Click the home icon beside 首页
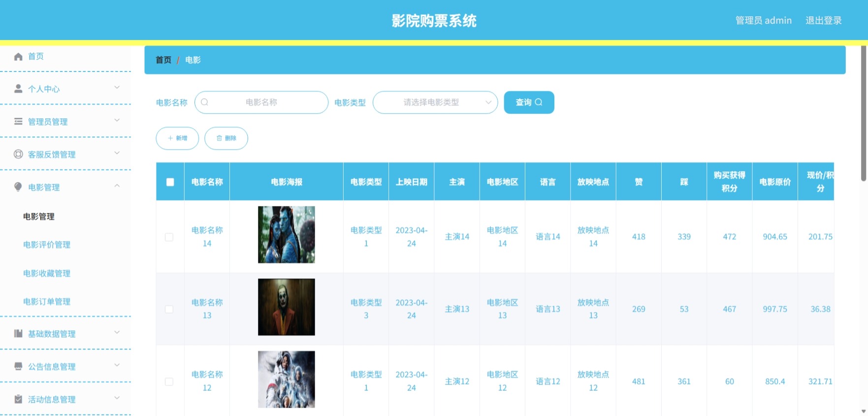 coord(18,57)
